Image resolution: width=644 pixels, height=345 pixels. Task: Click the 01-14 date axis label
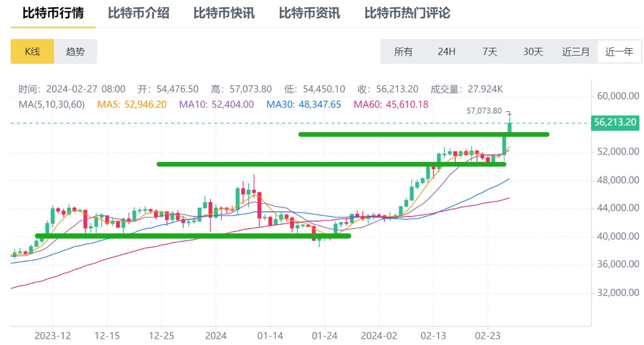coord(270,336)
